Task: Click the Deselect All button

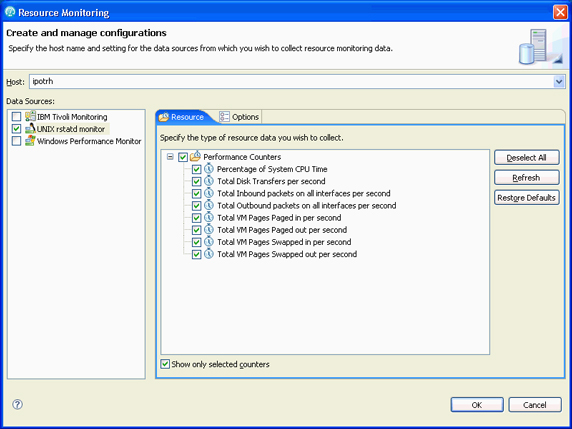Action: (x=526, y=158)
